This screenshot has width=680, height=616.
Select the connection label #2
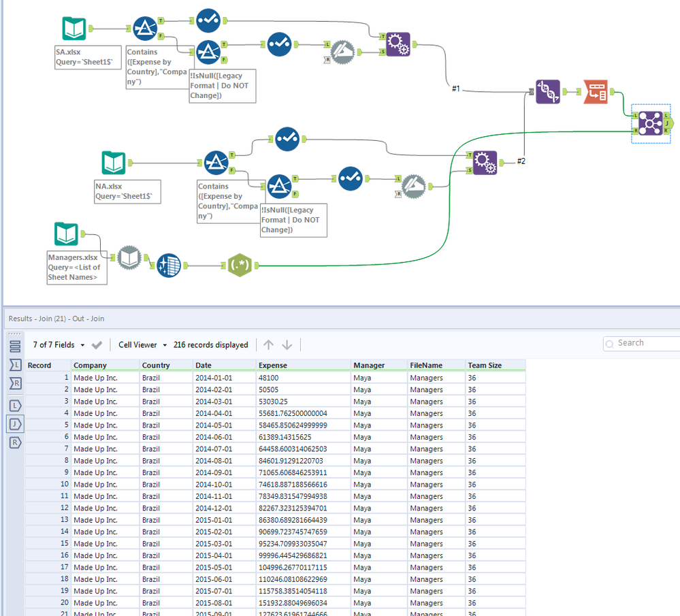(521, 161)
